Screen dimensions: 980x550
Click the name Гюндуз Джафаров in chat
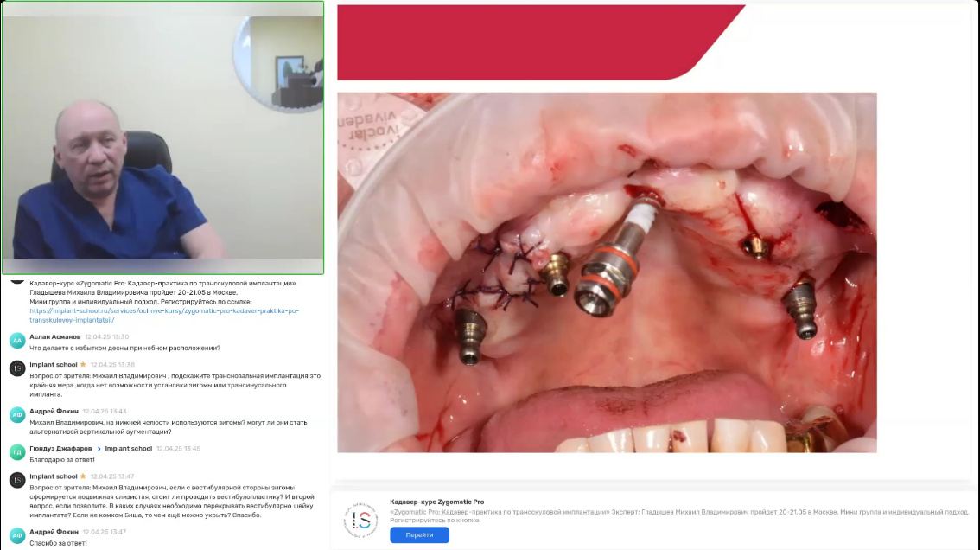pyautogui.click(x=60, y=449)
